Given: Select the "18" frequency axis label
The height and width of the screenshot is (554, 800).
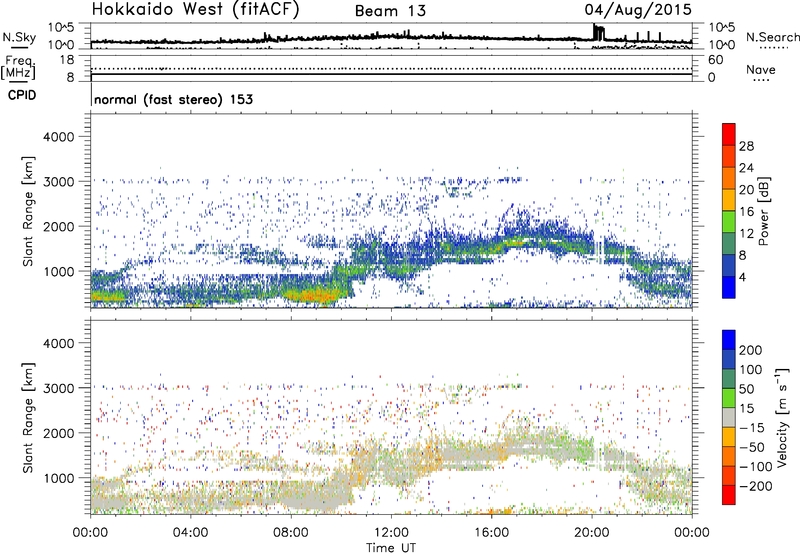Looking at the screenshot, I should click(66, 60).
